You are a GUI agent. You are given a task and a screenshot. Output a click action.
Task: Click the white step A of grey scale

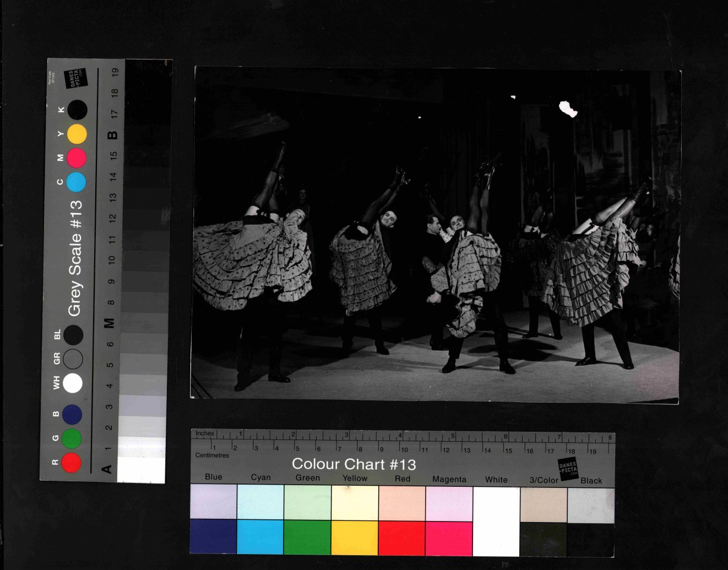pyautogui.click(x=141, y=470)
